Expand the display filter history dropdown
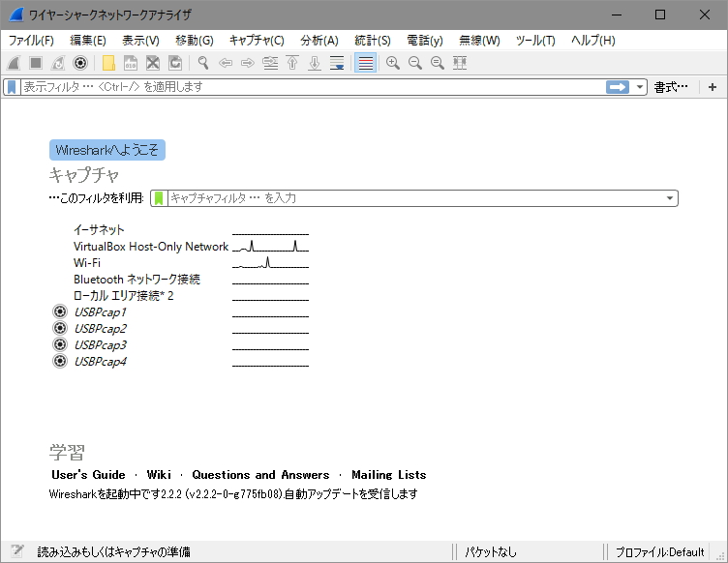 point(639,87)
